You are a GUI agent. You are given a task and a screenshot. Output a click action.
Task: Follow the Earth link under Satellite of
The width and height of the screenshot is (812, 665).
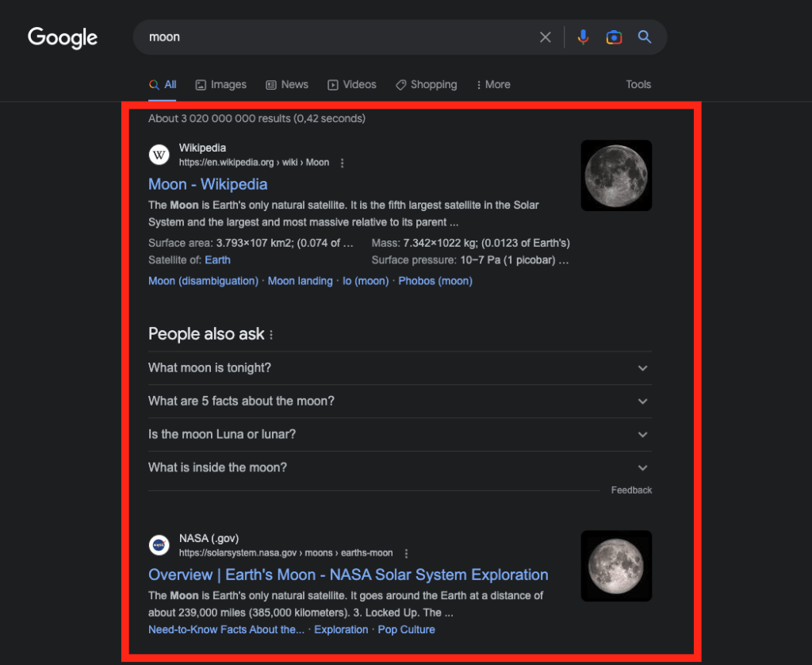click(x=217, y=260)
